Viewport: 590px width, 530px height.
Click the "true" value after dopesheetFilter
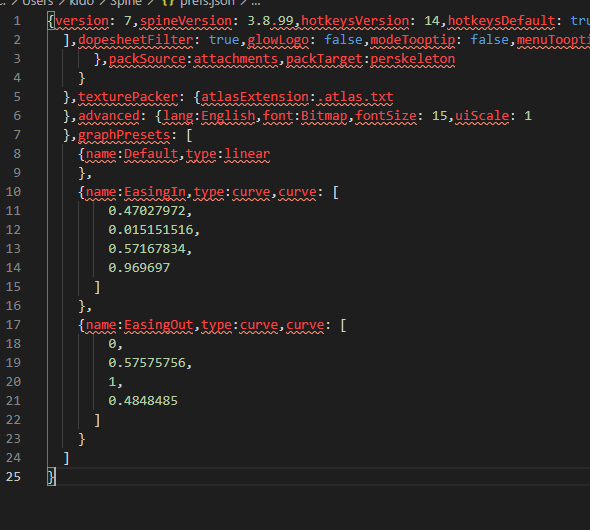[x=224, y=39]
